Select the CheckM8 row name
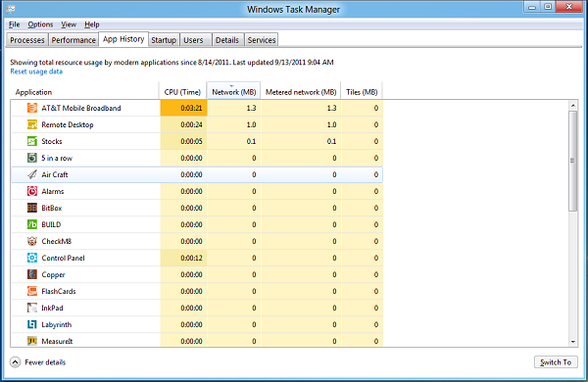This screenshot has width=588, height=382. point(56,241)
